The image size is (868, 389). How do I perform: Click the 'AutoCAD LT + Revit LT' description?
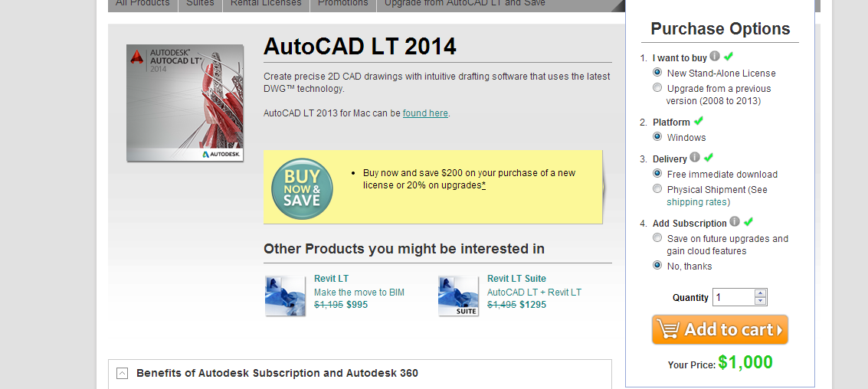[x=534, y=293]
